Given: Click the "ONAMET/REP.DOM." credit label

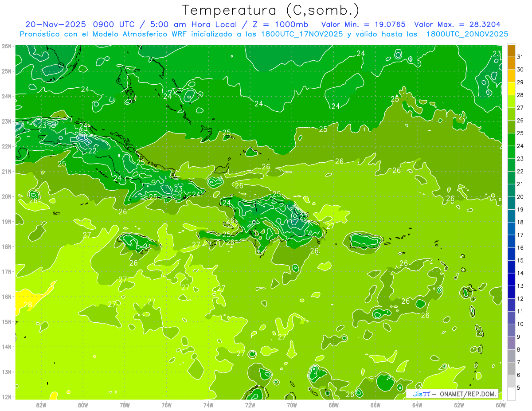Looking at the screenshot, I should (x=469, y=394).
